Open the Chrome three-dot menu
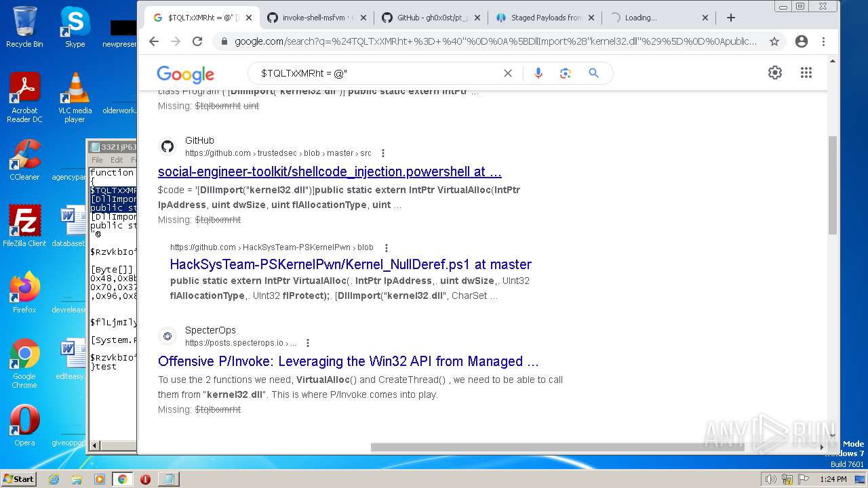 (x=824, y=41)
